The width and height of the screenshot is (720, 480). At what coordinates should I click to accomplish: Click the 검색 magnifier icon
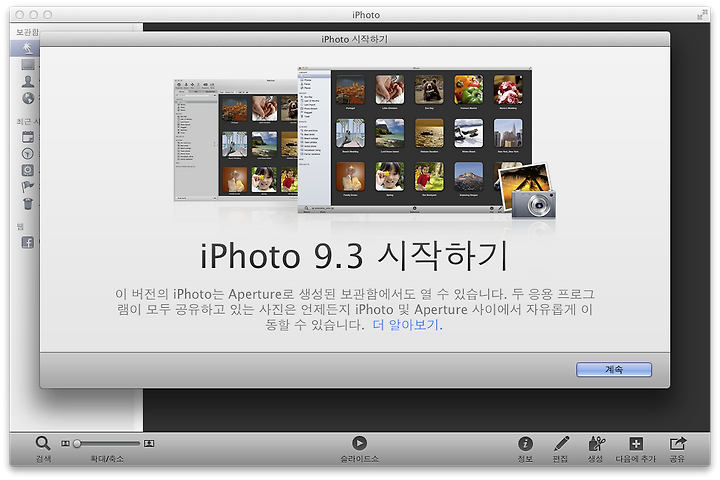click(x=43, y=443)
